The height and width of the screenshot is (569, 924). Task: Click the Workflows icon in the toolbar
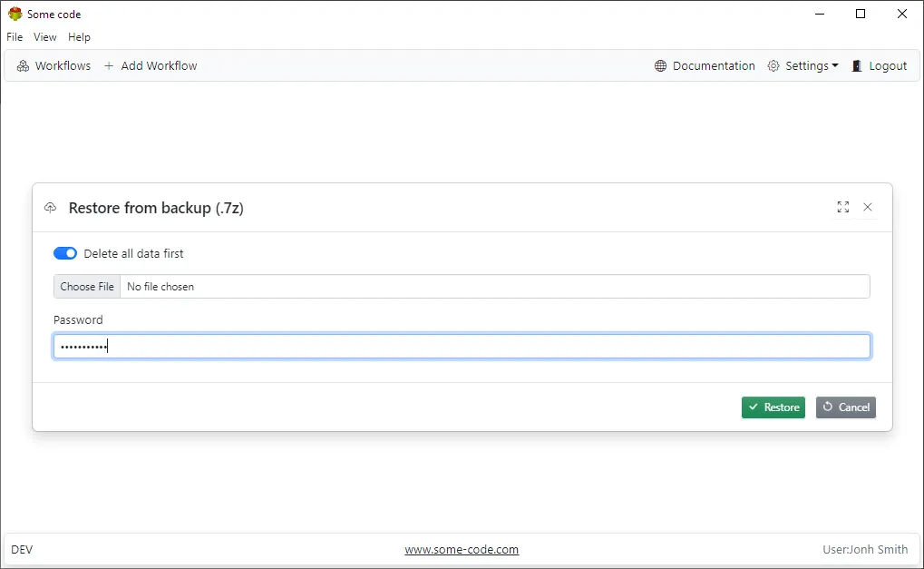(24, 66)
